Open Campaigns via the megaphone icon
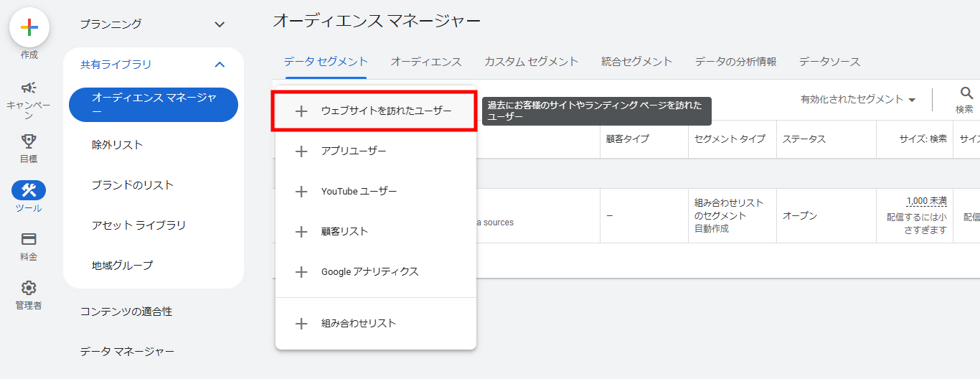 click(29, 88)
